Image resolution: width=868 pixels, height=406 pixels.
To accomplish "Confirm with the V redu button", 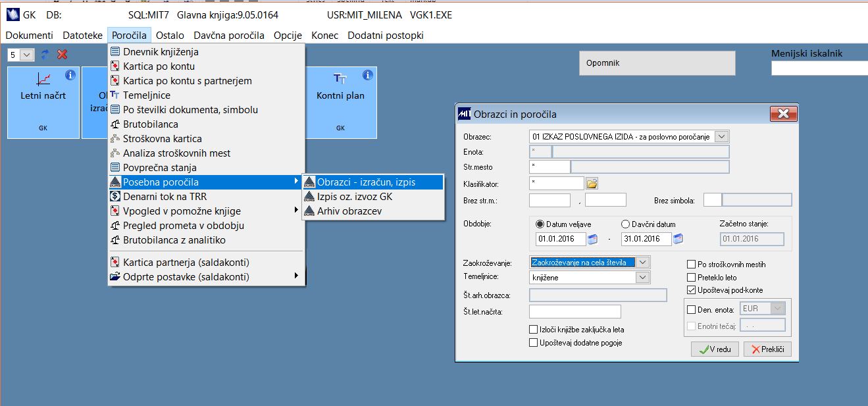I will [x=715, y=349].
